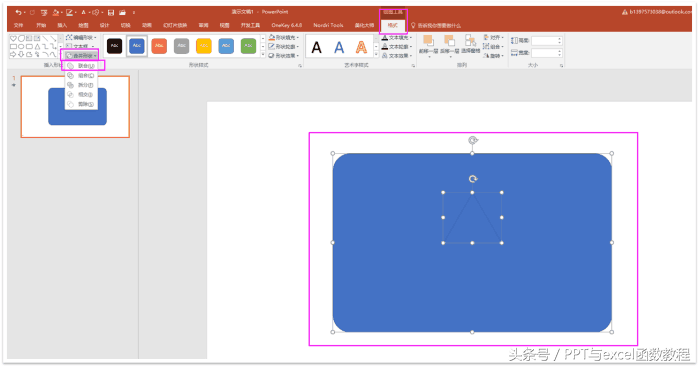
Task: Switch to the 格式 Format tab
Action: 393,25
